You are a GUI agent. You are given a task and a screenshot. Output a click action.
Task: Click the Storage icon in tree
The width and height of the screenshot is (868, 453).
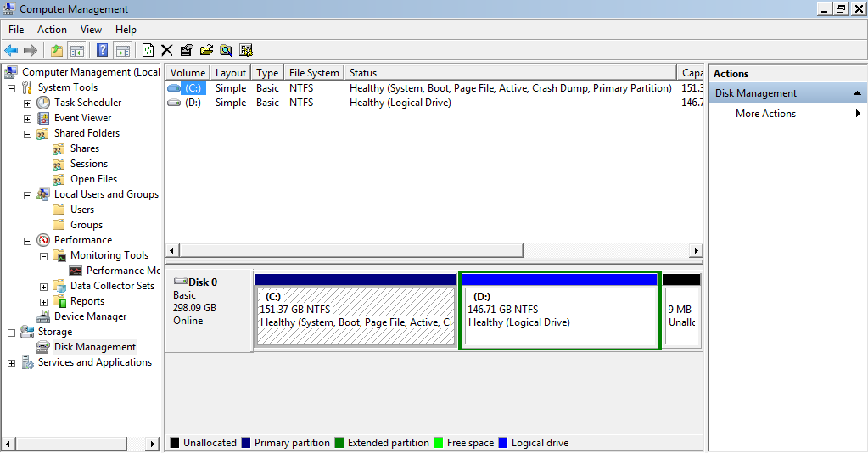pyautogui.click(x=27, y=332)
